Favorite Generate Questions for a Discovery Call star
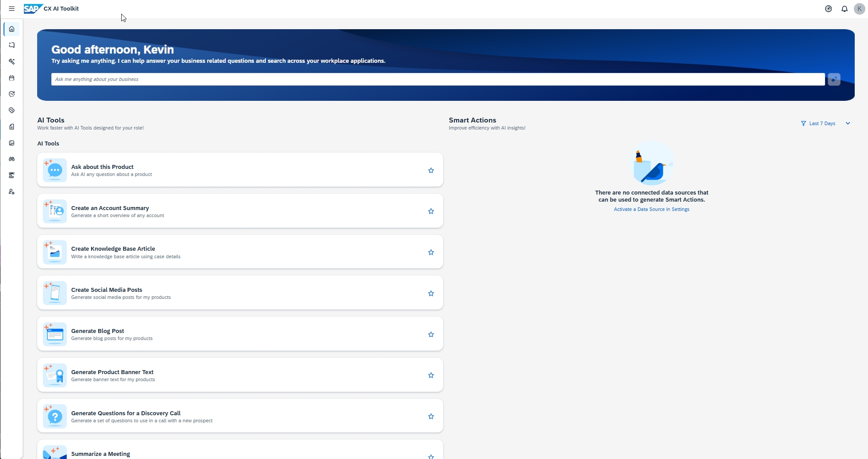The height and width of the screenshot is (459, 868). (x=431, y=417)
